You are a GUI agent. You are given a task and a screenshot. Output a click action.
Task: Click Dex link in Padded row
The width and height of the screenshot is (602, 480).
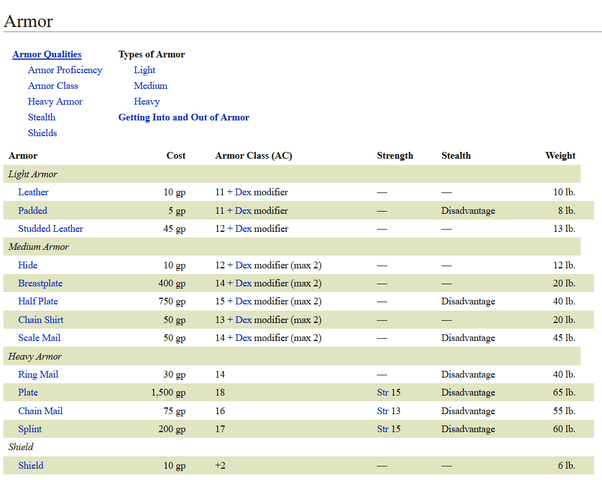pyautogui.click(x=243, y=211)
